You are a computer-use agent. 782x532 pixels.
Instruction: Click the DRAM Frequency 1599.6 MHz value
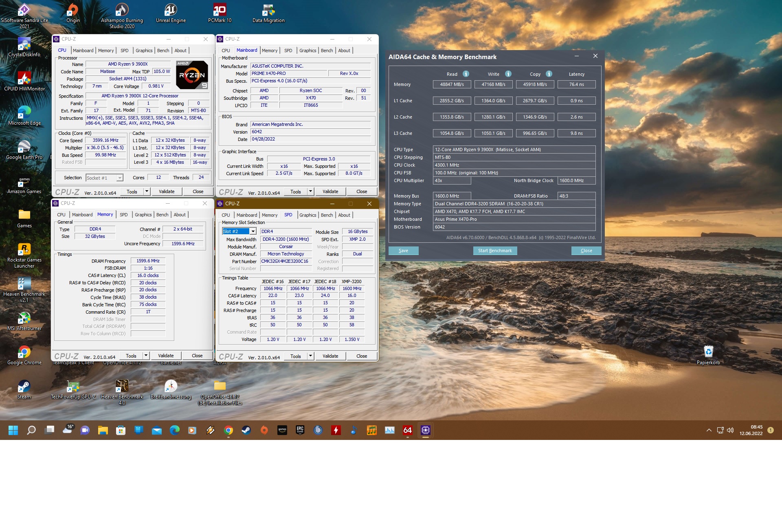[148, 261]
